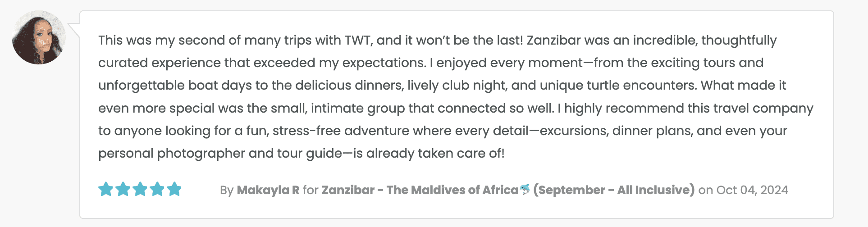Click the dolphin emoji in the trip title
This screenshot has width=868, height=227.
(525, 190)
